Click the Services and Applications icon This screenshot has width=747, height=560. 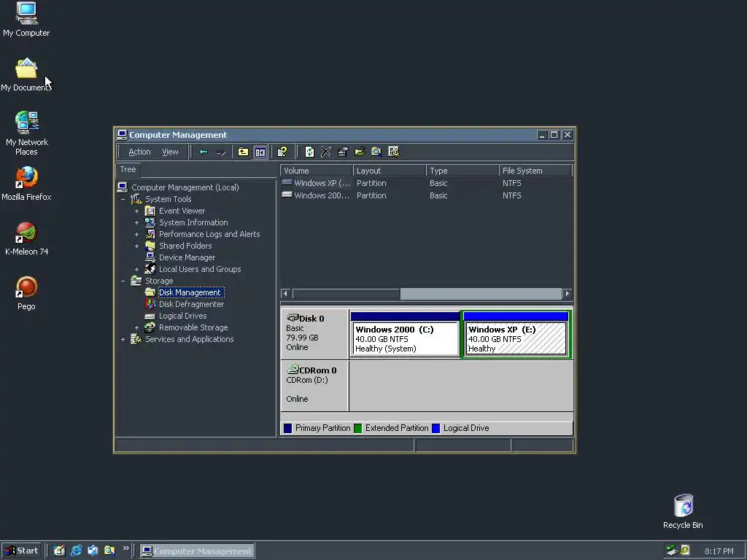coord(136,339)
